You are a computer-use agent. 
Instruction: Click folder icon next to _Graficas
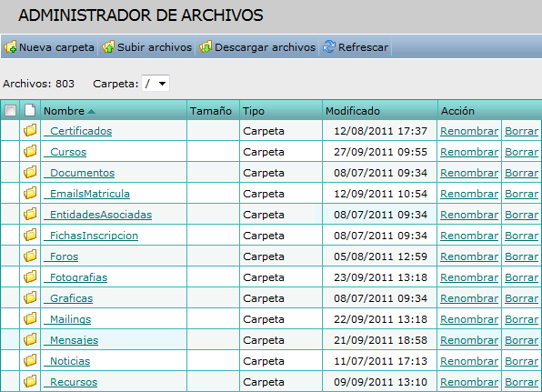(30, 297)
